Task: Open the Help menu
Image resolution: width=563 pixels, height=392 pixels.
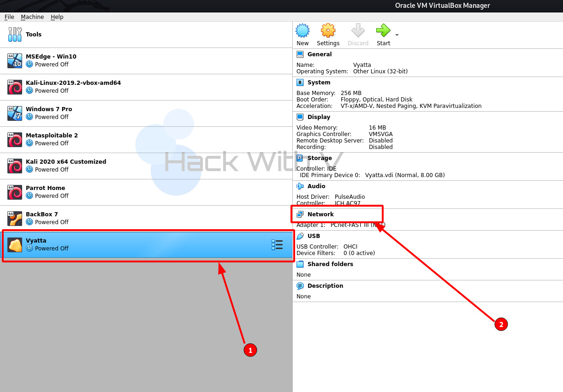Action: tap(57, 17)
